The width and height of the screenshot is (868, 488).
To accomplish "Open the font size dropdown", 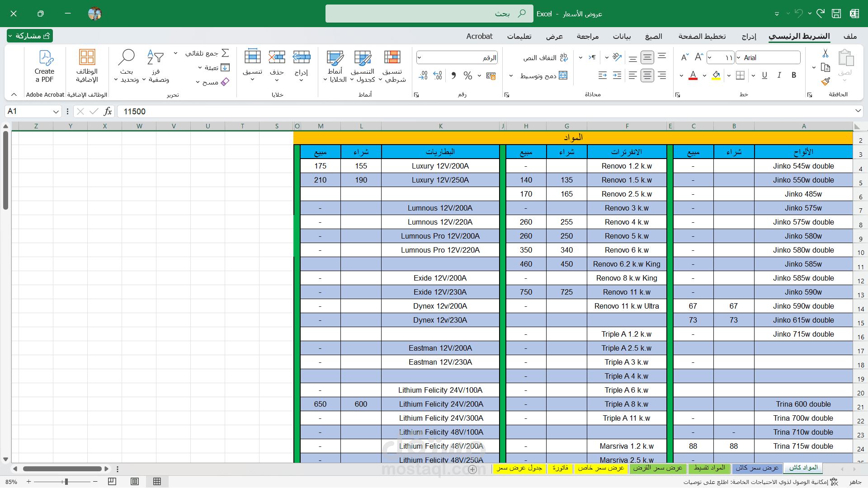I will click(710, 57).
